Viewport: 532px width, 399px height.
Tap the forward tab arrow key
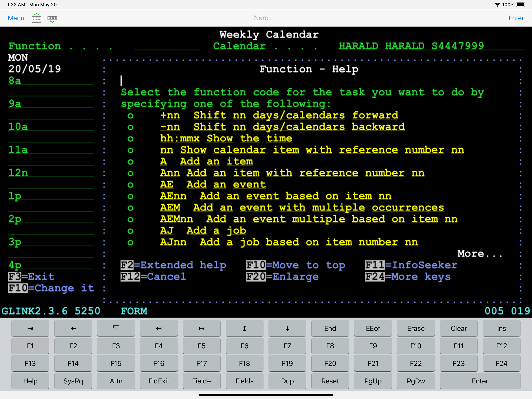click(x=30, y=328)
